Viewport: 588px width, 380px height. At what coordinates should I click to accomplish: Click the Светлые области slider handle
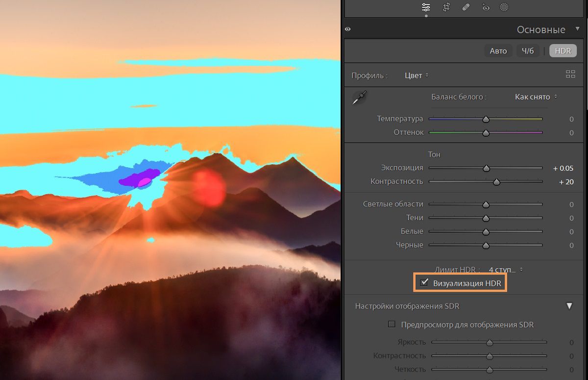(486, 204)
